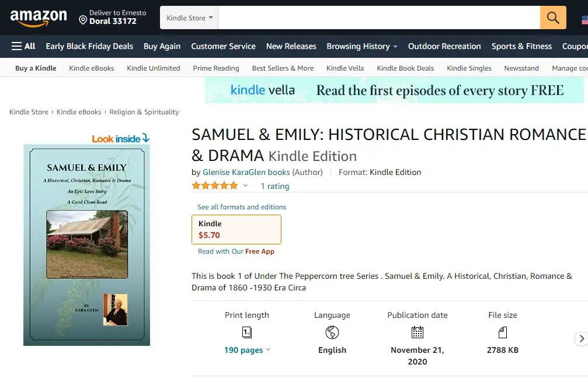The height and width of the screenshot is (382, 588).
Task: Click the Glenise KaraGlen books author link
Action: click(x=246, y=172)
